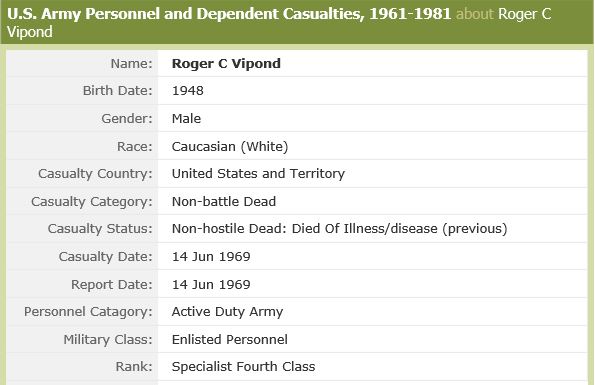The height and width of the screenshot is (385, 595).
Task: Click the Report Date value 14 Jun 1969
Action: (211, 284)
